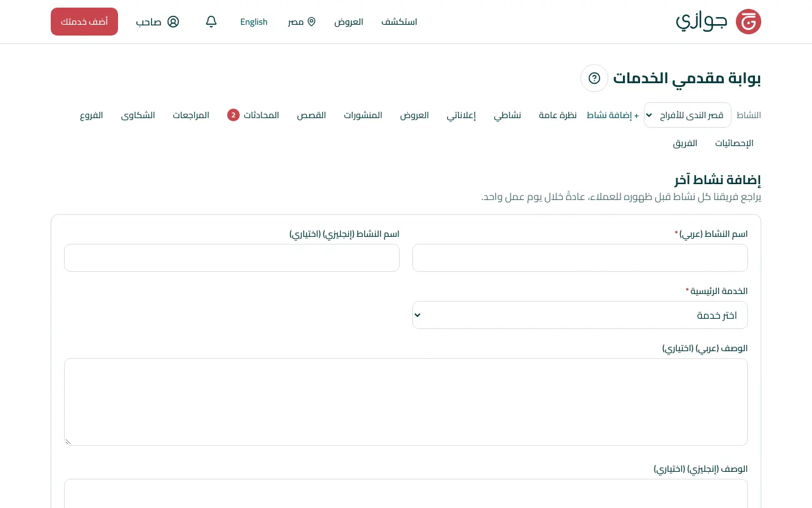
Task: Open notifications bell icon
Action: [x=211, y=22]
